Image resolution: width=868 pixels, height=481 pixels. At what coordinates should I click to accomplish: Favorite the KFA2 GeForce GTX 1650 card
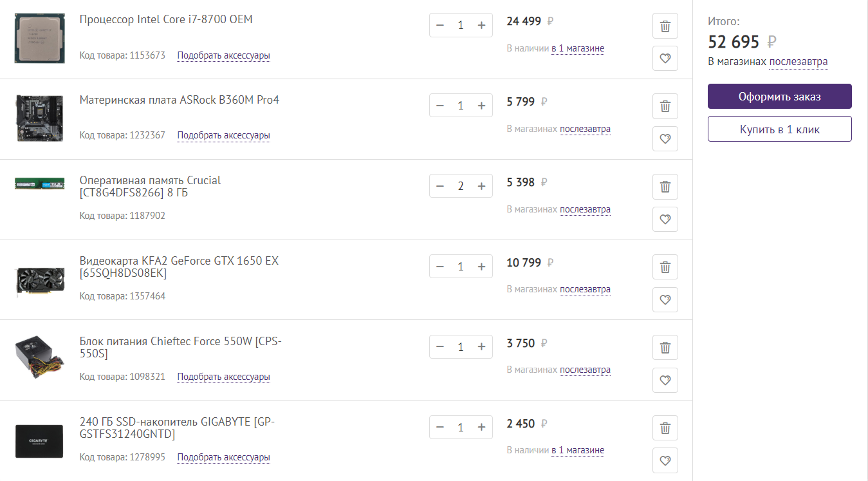(x=665, y=299)
